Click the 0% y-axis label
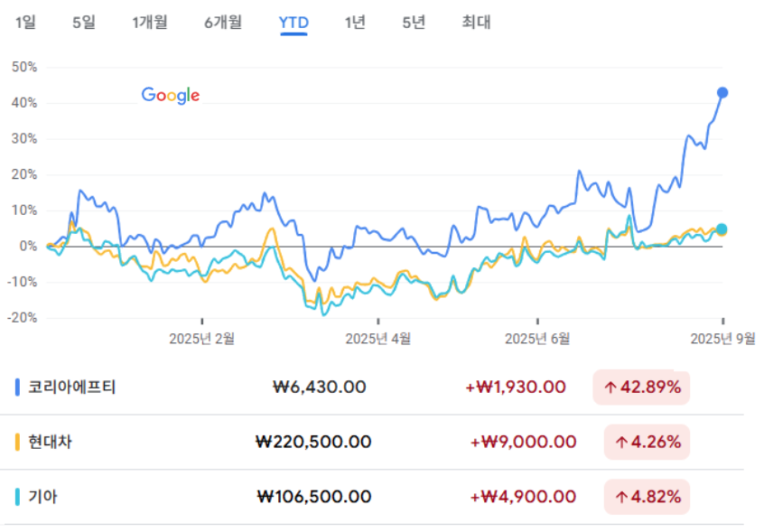 (28, 246)
